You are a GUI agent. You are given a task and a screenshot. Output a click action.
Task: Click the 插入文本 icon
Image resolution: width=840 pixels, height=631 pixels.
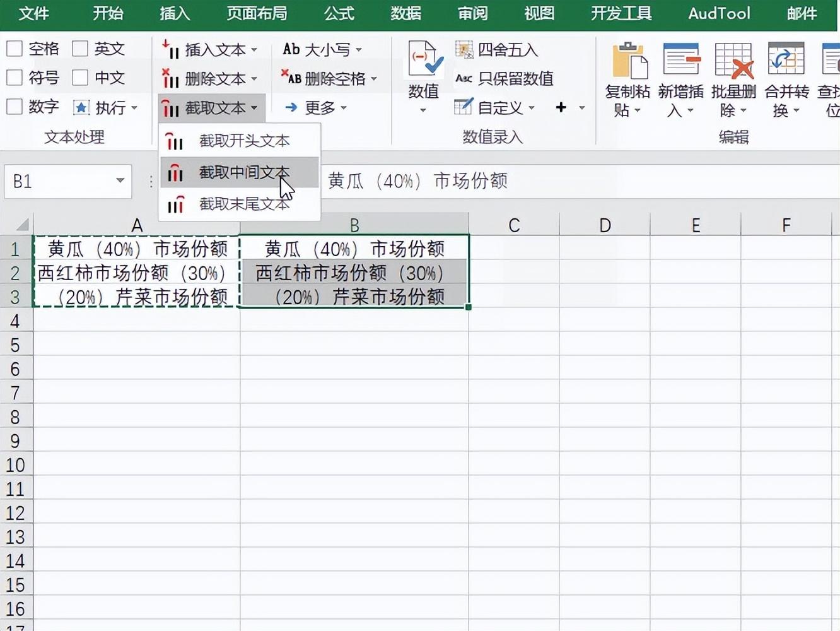tap(170, 49)
